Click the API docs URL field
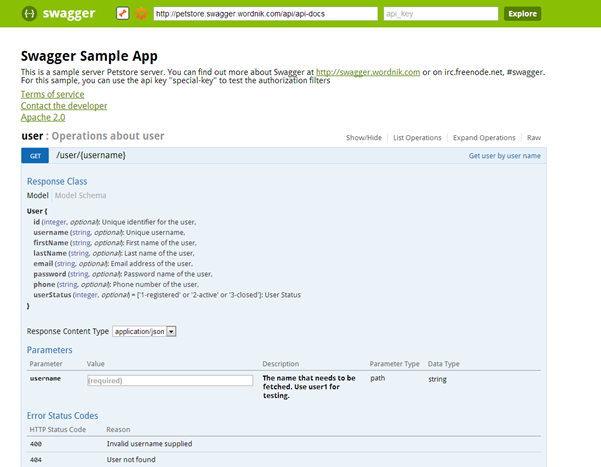The width and height of the screenshot is (601, 467). [265, 14]
